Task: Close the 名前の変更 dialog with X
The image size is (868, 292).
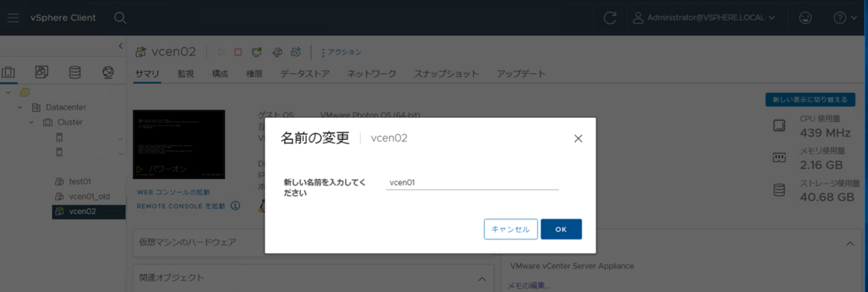Action: click(x=578, y=139)
